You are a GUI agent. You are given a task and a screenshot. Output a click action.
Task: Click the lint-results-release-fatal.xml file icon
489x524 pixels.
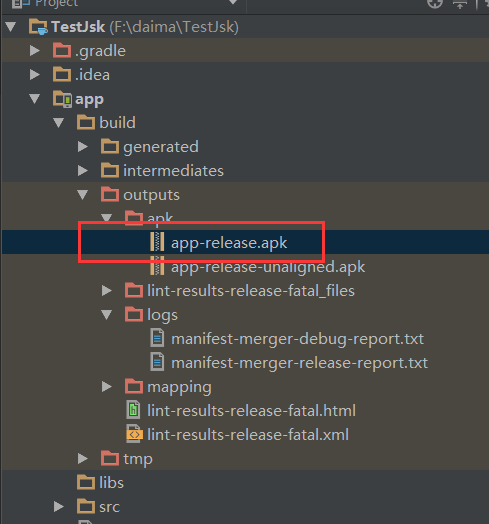(134, 434)
